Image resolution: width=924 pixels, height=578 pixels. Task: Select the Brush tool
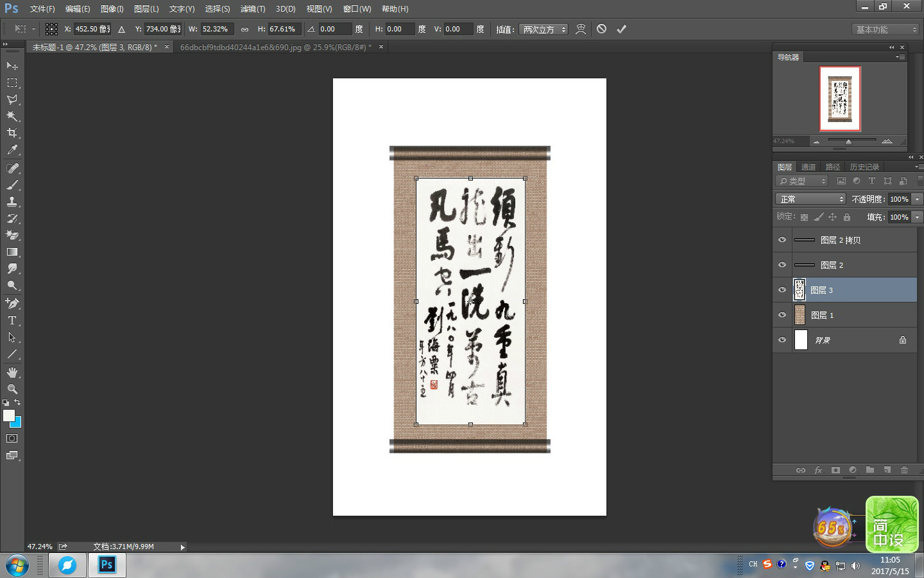[x=12, y=185]
